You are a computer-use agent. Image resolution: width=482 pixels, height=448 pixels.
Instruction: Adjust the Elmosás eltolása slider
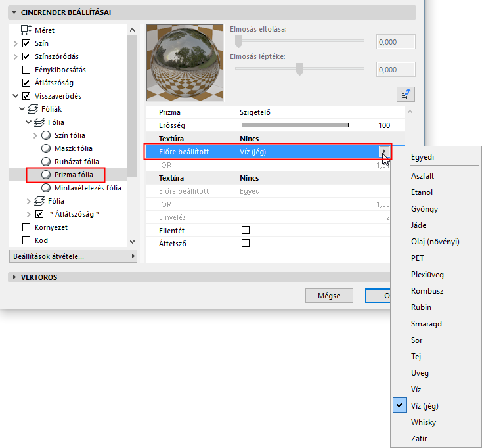238,41
